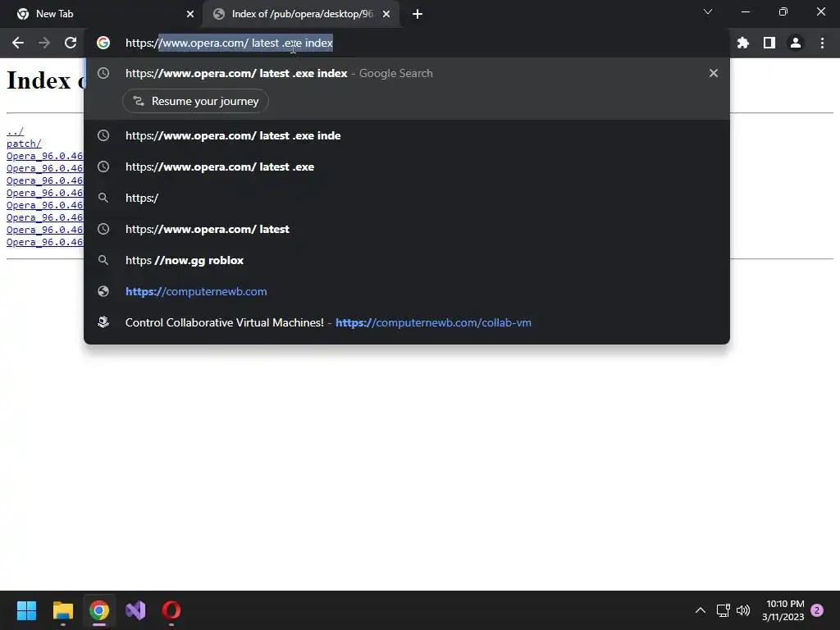Open Opera from the taskbar
The image size is (840, 630).
pos(171,610)
